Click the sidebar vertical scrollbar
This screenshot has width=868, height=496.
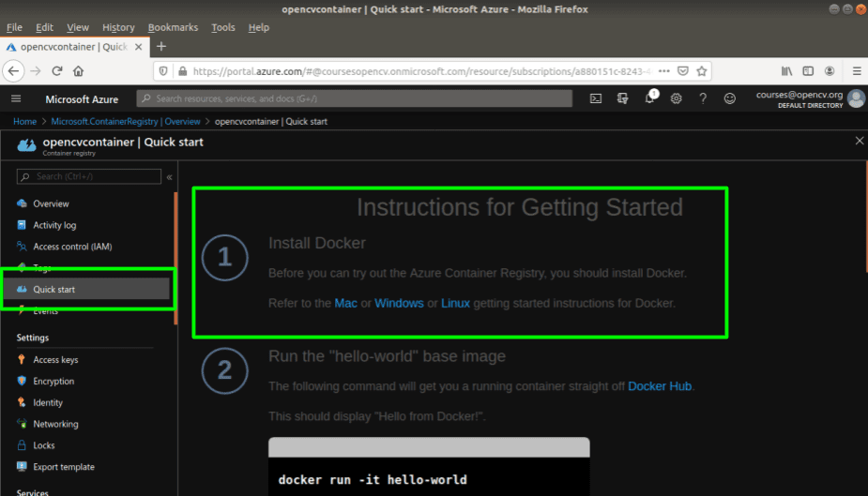pyautogui.click(x=175, y=258)
